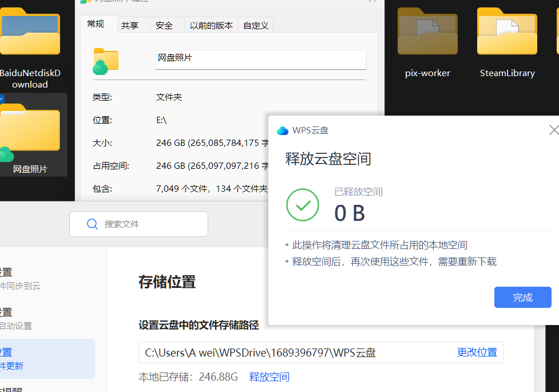The image size is (559, 392).
Task: Click the WPS云盘 title text
Action: pyautogui.click(x=310, y=130)
